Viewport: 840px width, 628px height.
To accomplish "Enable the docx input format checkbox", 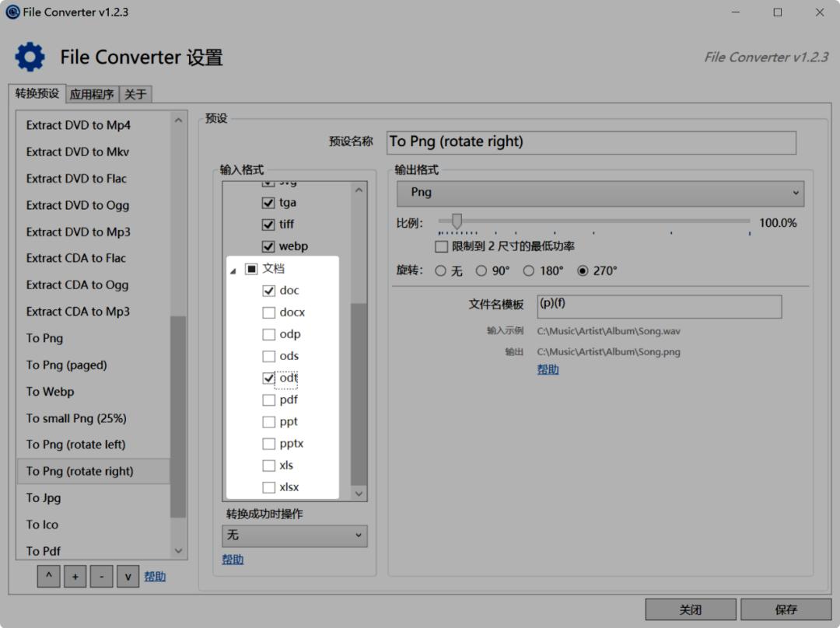I will pos(270,312).
